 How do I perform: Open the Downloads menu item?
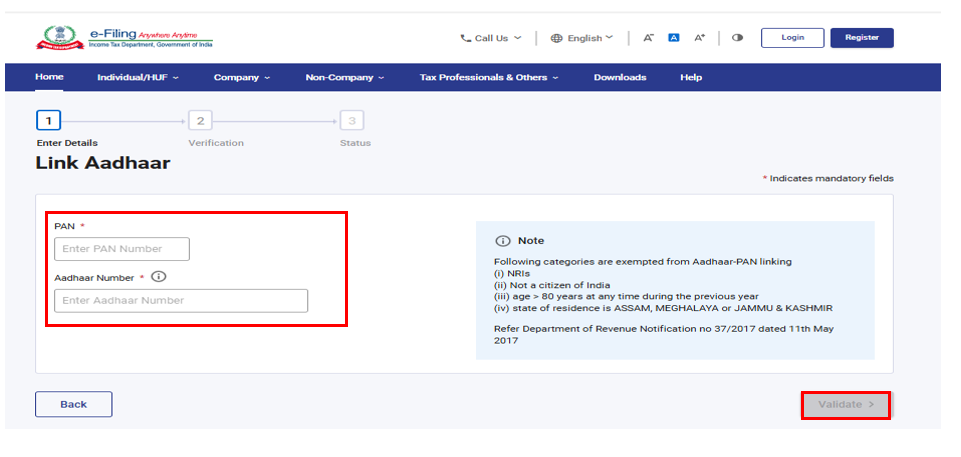[620, 77]
